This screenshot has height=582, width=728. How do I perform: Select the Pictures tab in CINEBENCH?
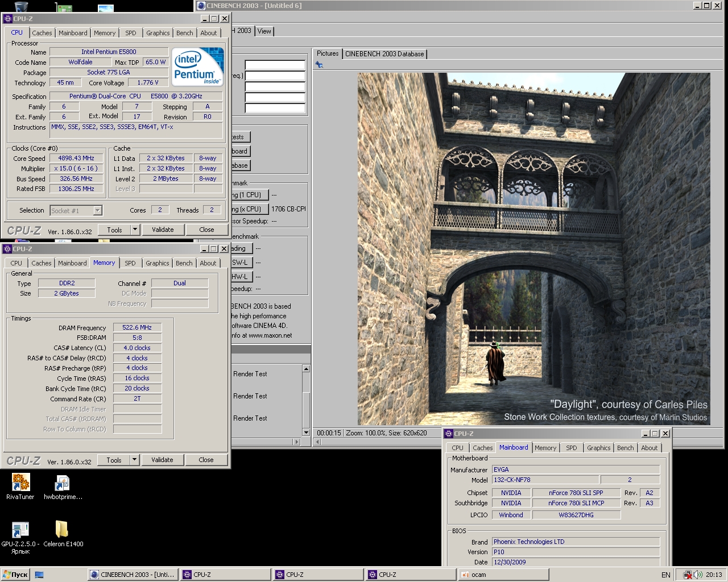tap(328, 53)
